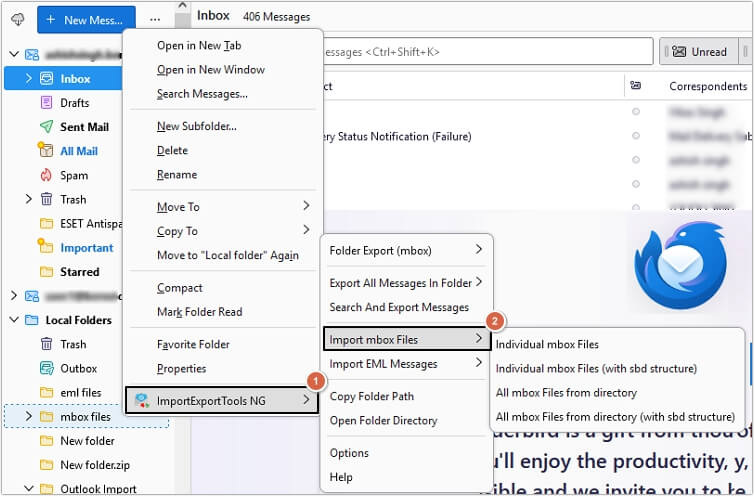This screenshot has height=497, width=755.
Task: Expand the account Trash folder chevron
Action: (x=28, y=199)
